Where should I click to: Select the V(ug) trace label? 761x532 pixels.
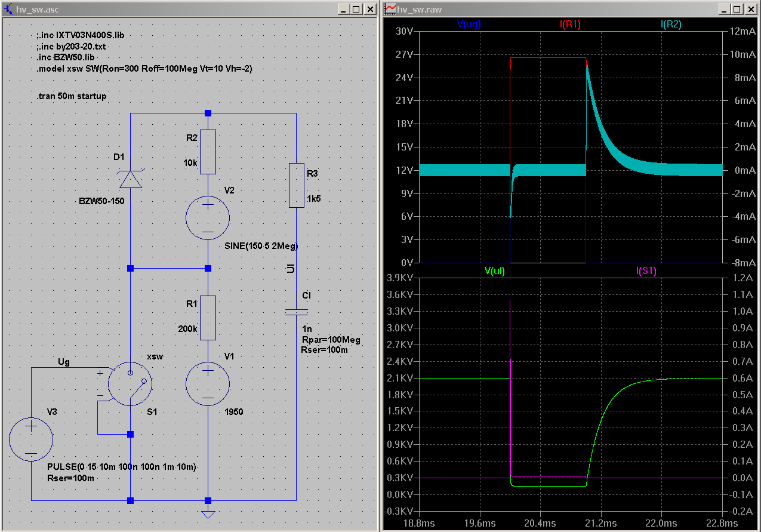point(469,24)
